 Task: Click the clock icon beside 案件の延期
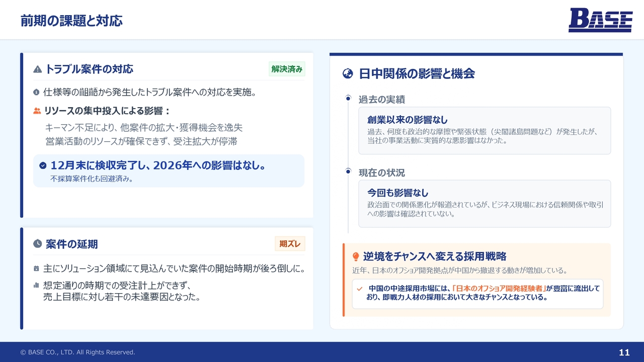coord(38,244)
